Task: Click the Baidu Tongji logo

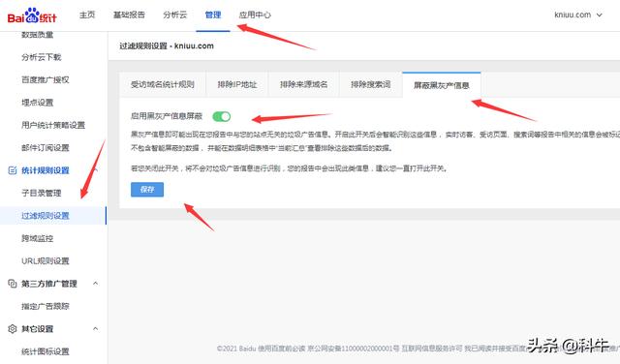Action: 32,15
